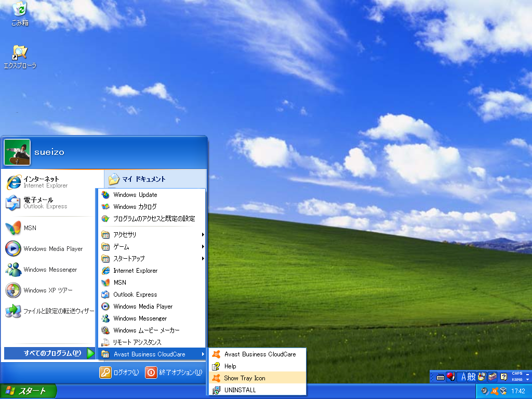
Task: Select Show Tray Icon entry
Action: [x=258, y=378]
